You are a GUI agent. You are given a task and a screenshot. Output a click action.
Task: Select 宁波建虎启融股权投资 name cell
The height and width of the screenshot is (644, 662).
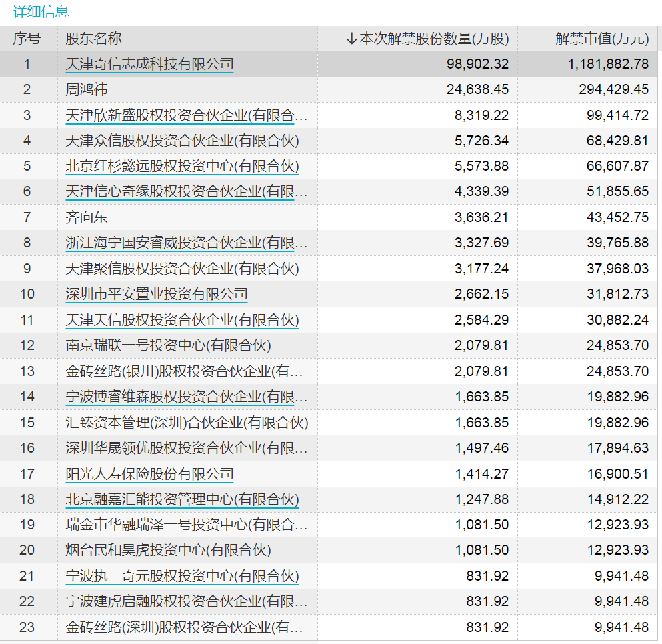tap(186, 601)
